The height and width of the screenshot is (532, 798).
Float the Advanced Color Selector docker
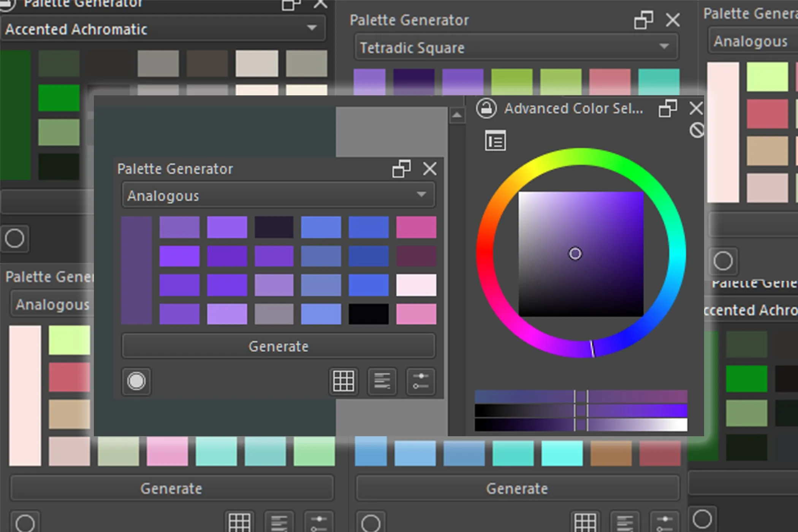tap(668, 109)
